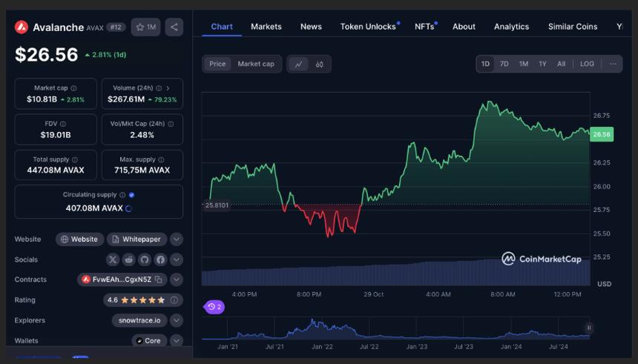Open the Avalanche Website link
This screenshot has height=364, width=638.
tap(80, 239)
